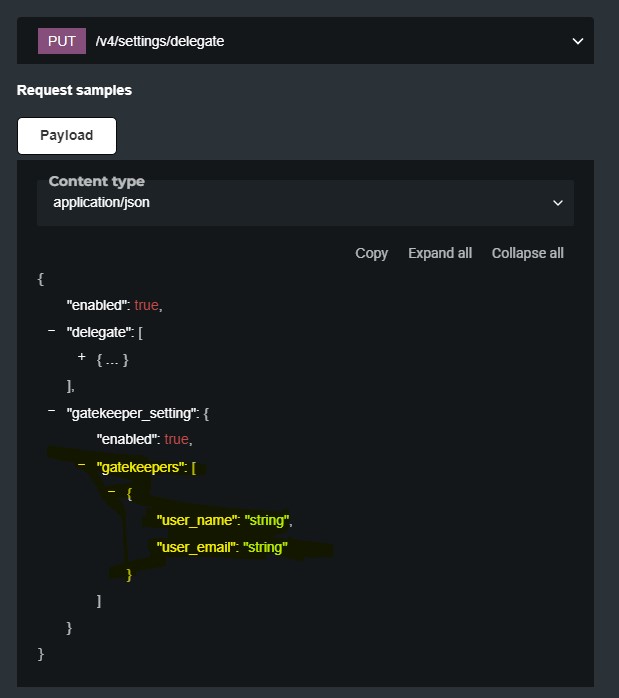Open the Content type application/json dropdown

click(305, 202)
